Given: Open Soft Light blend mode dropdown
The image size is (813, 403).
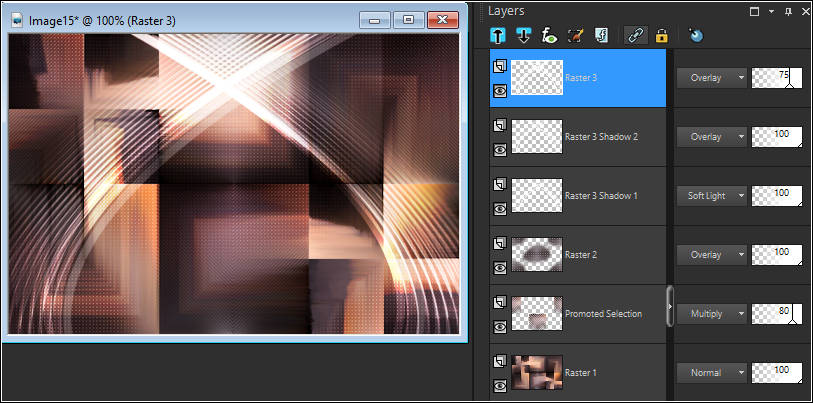Looking at the screenshot, I should (711, 196).
